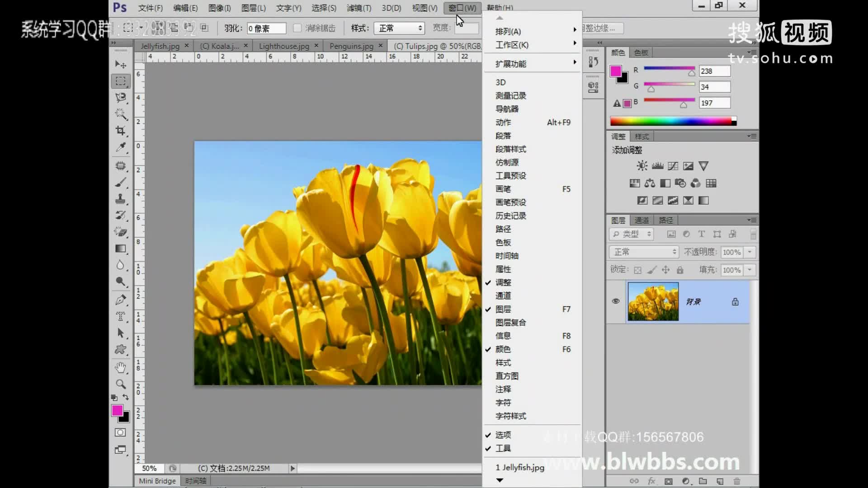Switch to the 通道 panel tab
Image resolution: width=868 pixels, height=488 pixels.
[642, 220]
